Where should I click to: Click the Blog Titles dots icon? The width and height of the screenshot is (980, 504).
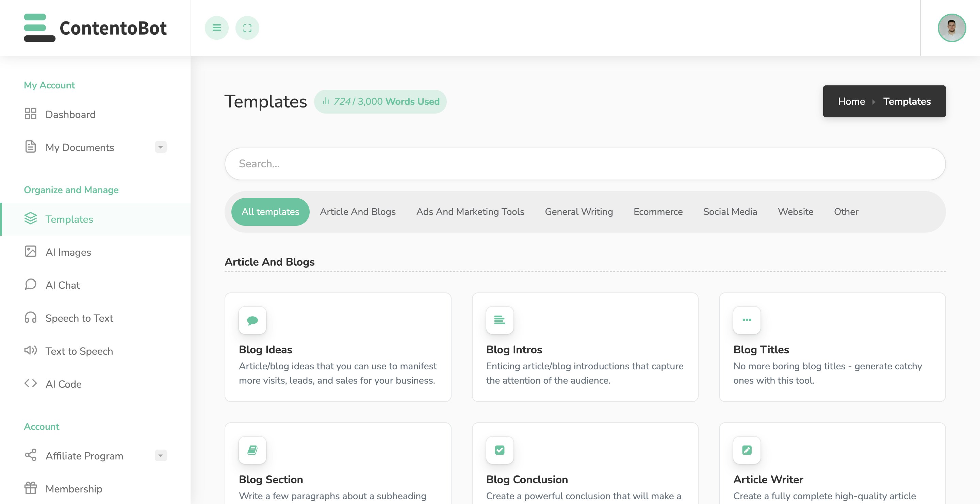747,320
